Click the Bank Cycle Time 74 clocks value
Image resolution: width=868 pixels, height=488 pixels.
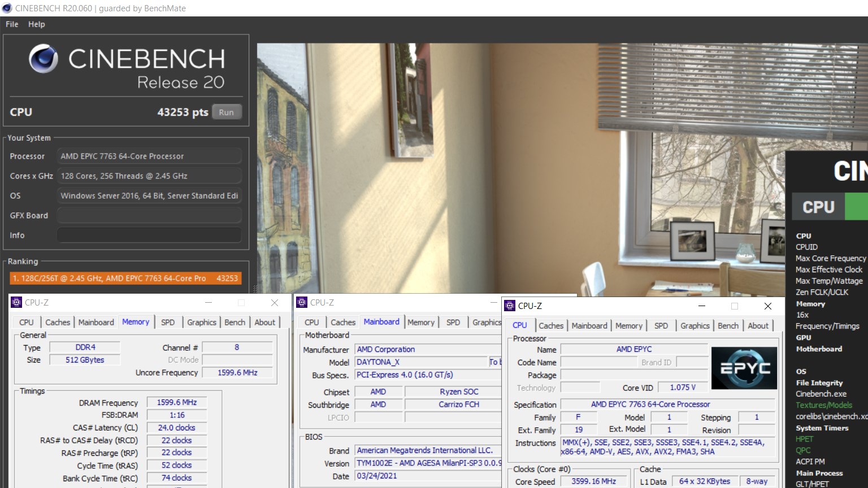(x=177, y=478)
